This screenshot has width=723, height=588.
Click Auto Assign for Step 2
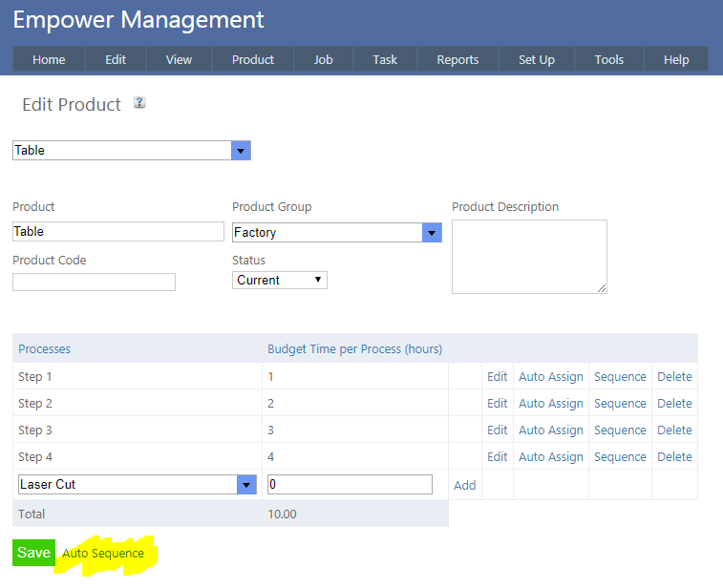(x=550, y=404)
